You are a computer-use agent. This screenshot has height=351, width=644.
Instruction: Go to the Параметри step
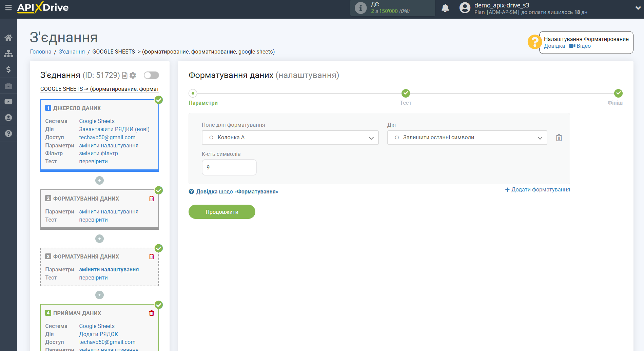tap(203, 103)
